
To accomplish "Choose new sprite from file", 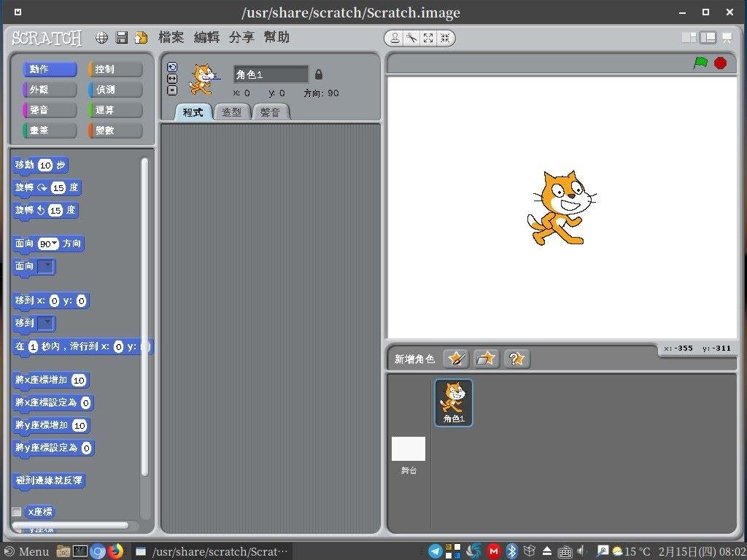I will tap(487, 359).
